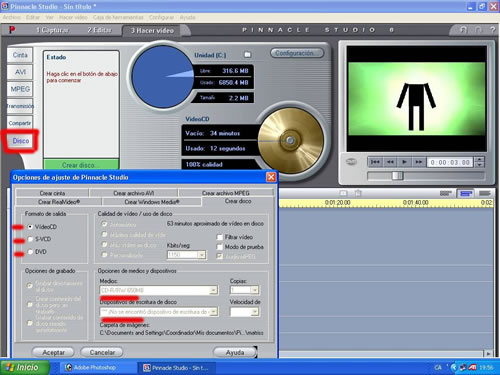Viewport: 500px width, 375px height.
Task: Click the green Crear disco button
Action: [x=81, y=165]
